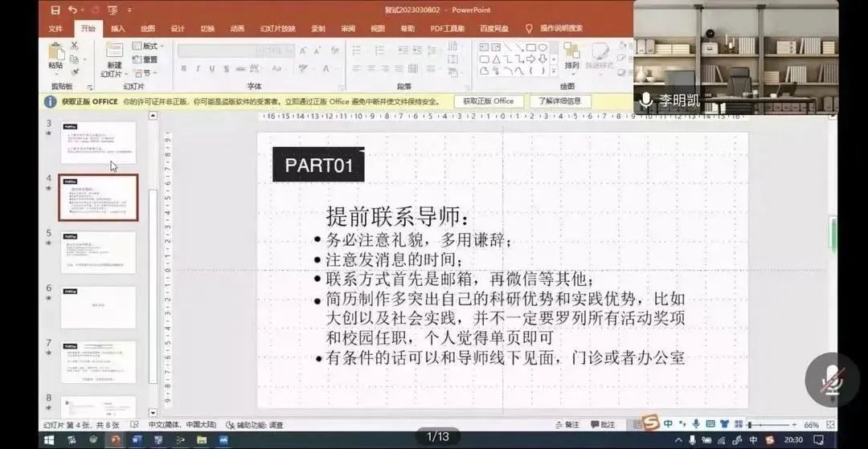The width and height of the screenshot is (868, 449).
Task: Fit slide to current window
Action: [x=830, y=425]
